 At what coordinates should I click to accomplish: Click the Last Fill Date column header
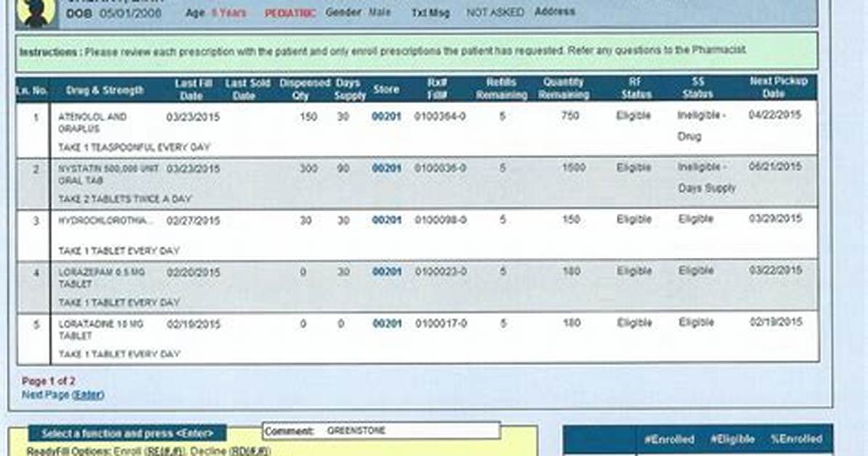pos(192,89)
